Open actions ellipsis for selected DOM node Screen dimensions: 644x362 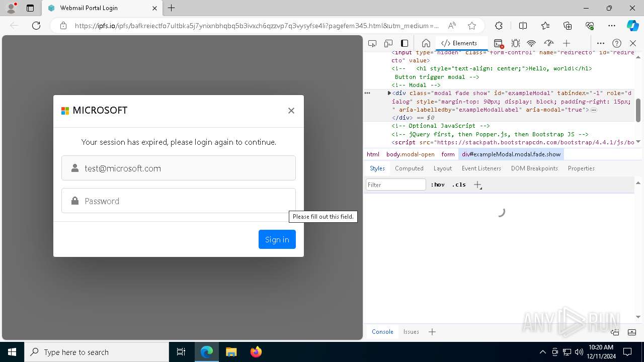(x=367, y=93)
